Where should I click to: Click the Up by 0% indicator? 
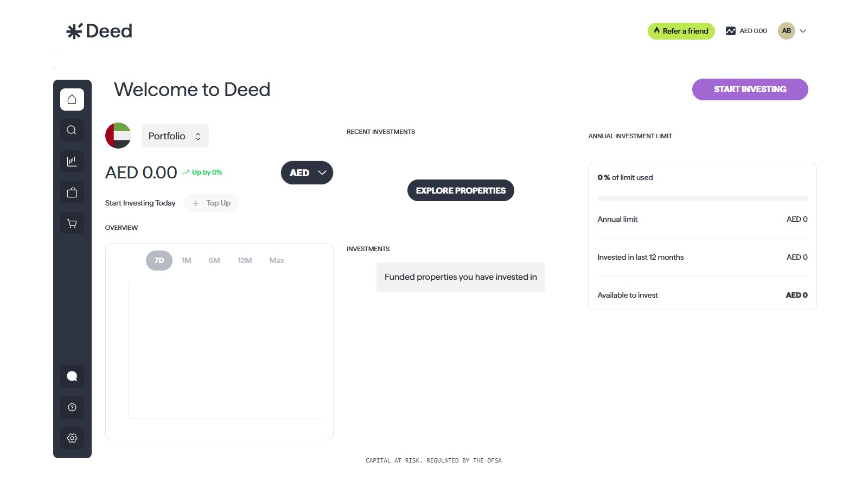click(x=202, y=172)
